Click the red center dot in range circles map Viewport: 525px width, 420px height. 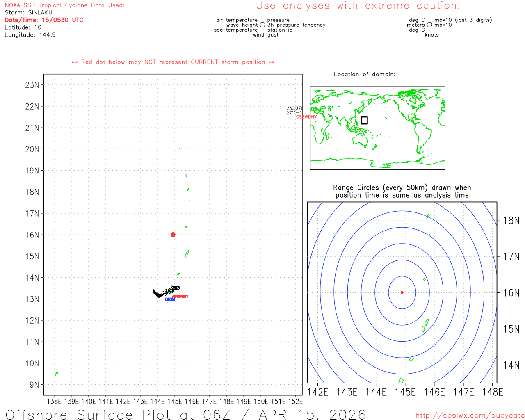point(402,292)
